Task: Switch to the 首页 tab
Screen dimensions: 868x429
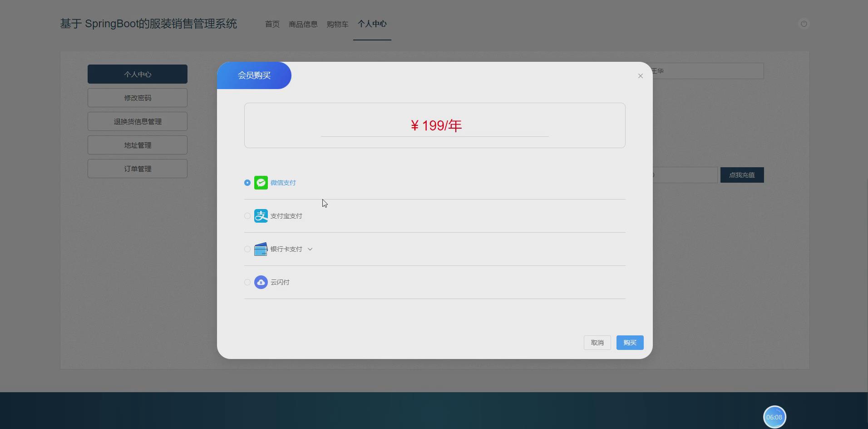Action: coord(271,24)
